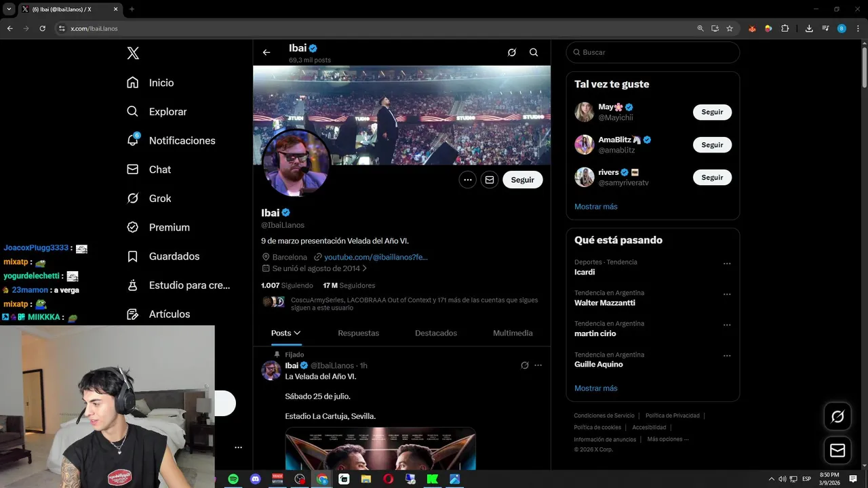Screen dimensions: 868x488
Task: Click the Grok icon on the pinned post
Action: [524, 365]
